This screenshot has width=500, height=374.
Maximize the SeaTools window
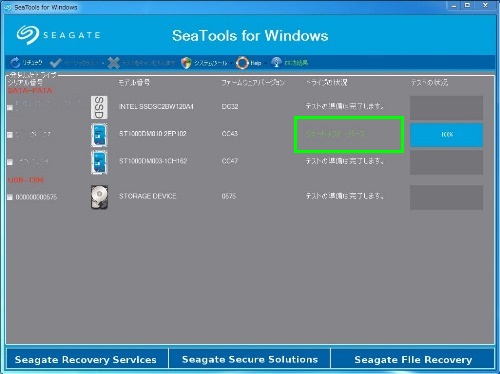point(468,5)
